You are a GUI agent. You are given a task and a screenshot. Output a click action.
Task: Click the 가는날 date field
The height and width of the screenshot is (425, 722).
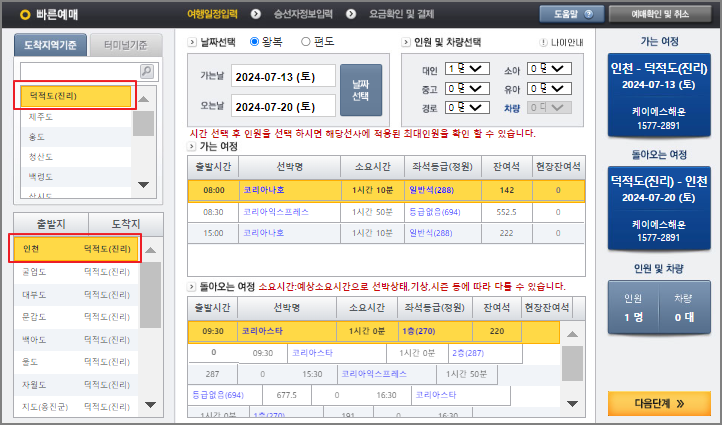tap(283, 76)
